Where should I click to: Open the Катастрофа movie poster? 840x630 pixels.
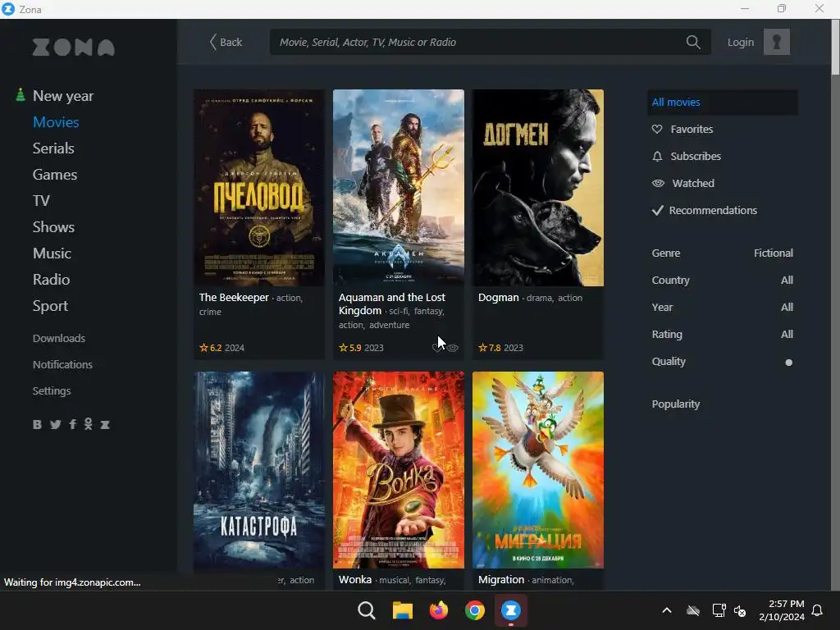point(258,470)
